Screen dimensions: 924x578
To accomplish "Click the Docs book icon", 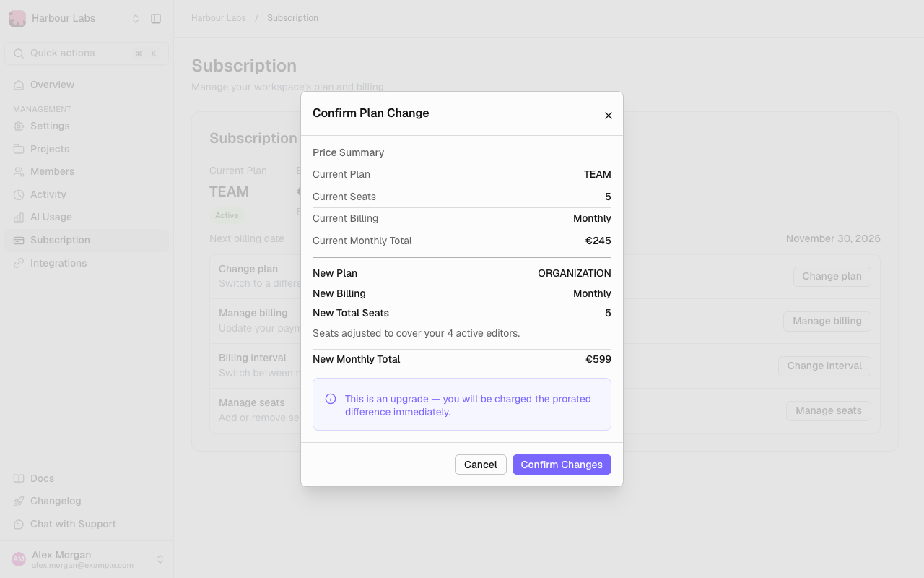I will point(19,478).
